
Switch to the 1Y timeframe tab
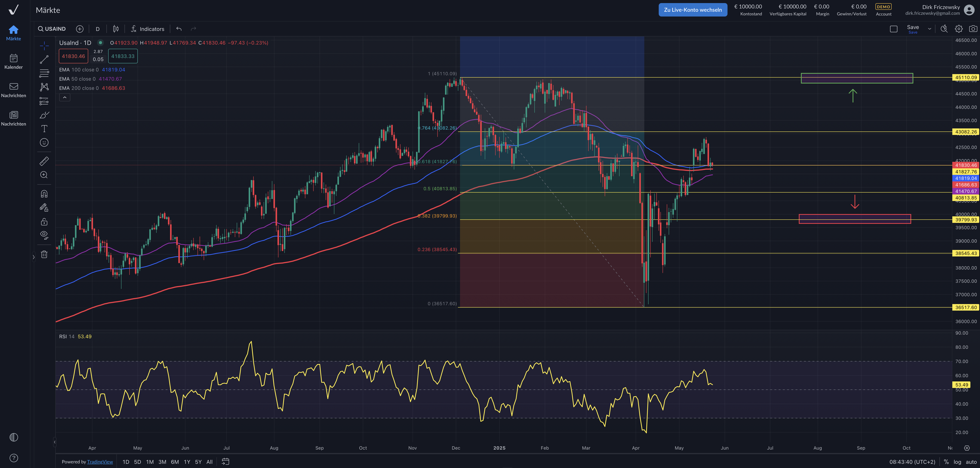(x=187, y=461)
